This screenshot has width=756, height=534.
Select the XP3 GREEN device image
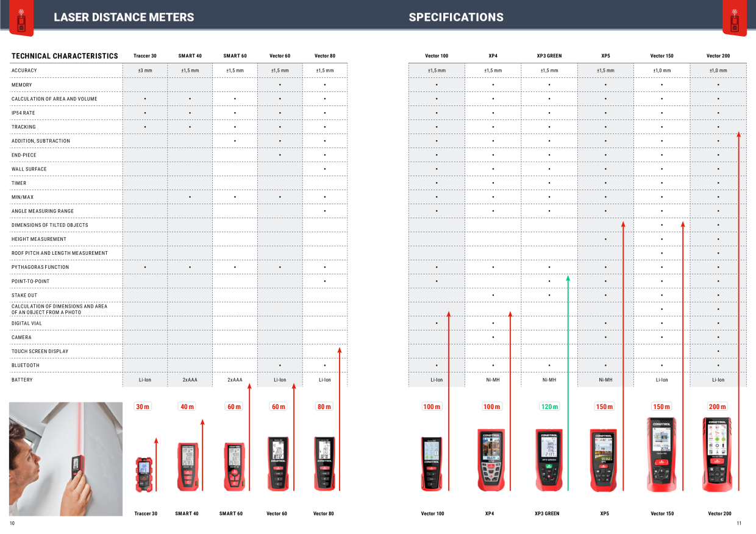[x=549, y=460]
